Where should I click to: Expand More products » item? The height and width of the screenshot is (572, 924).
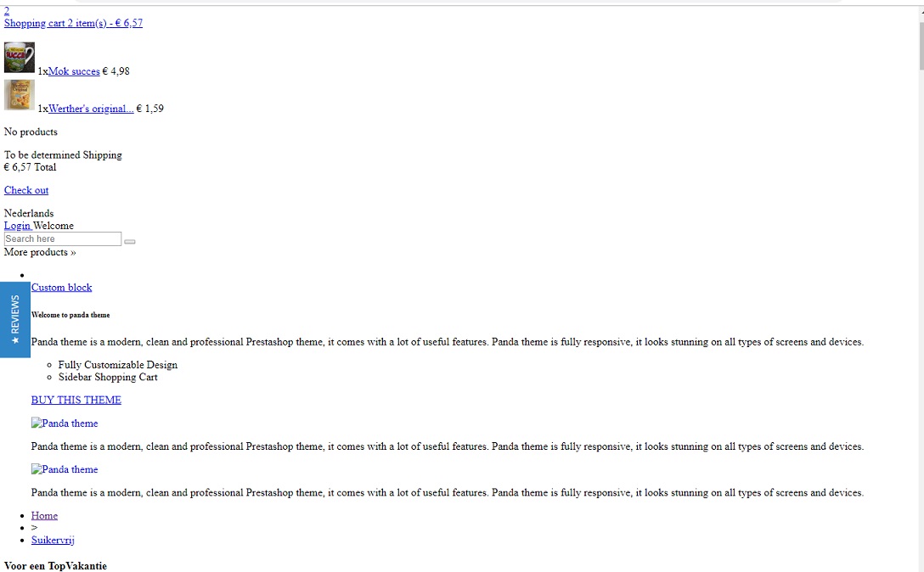coord(40,252)
